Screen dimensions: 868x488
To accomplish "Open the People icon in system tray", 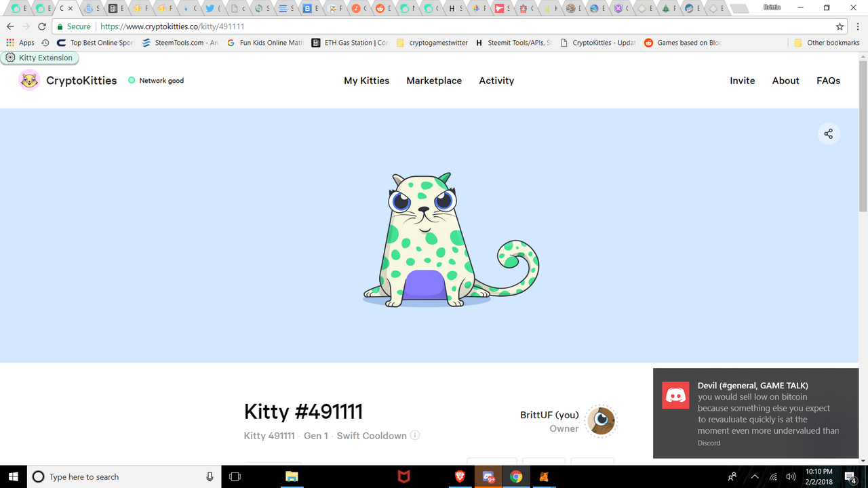I will (x=732, y=476).
